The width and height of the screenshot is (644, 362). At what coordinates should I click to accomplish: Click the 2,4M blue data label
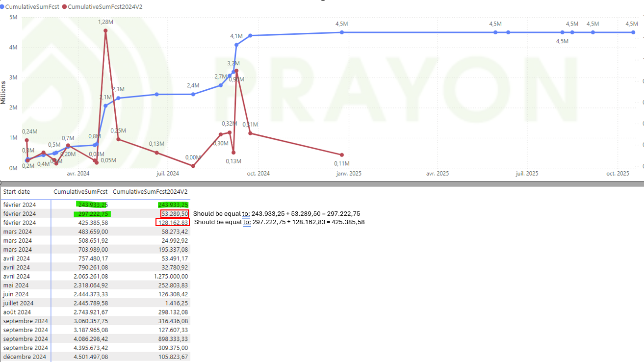point(193,86)
